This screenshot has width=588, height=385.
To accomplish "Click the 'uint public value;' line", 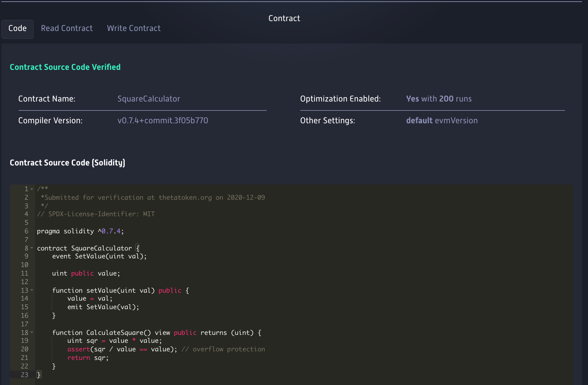I will tap(86, 274).
